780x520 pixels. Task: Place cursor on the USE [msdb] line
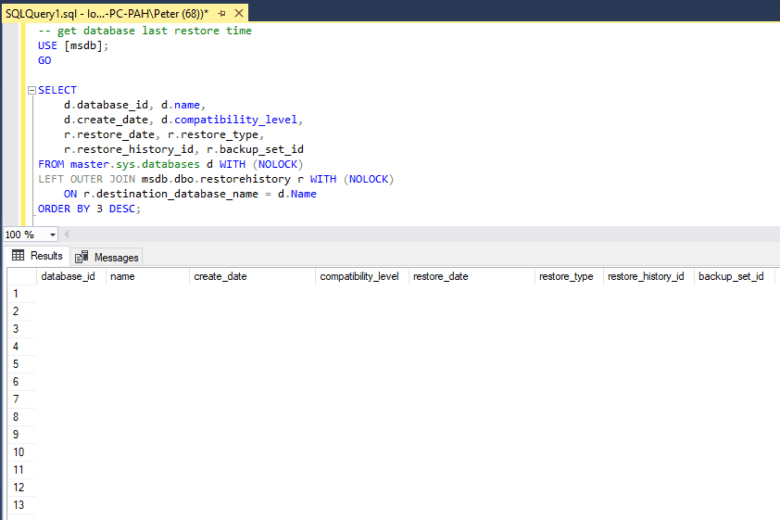tap(73, 46)
